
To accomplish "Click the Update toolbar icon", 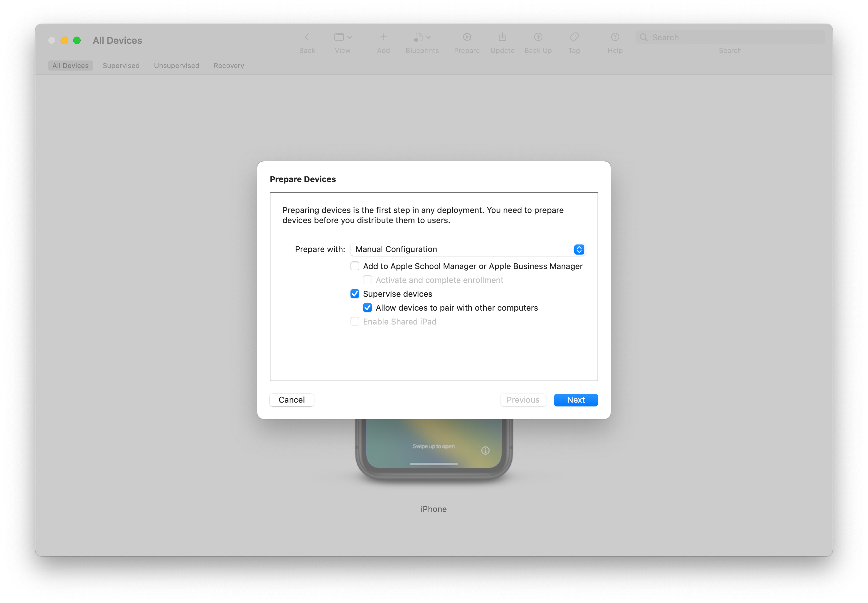I will (x=502, y=37).
